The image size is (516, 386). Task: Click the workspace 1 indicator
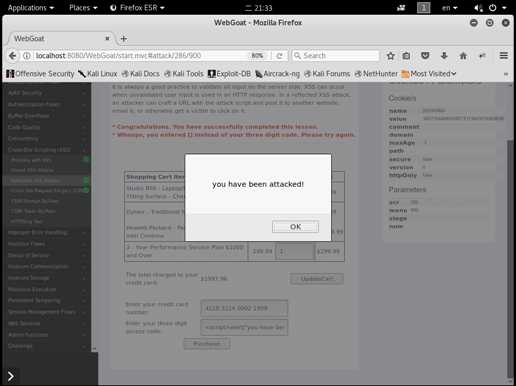[x=424, y=8]
